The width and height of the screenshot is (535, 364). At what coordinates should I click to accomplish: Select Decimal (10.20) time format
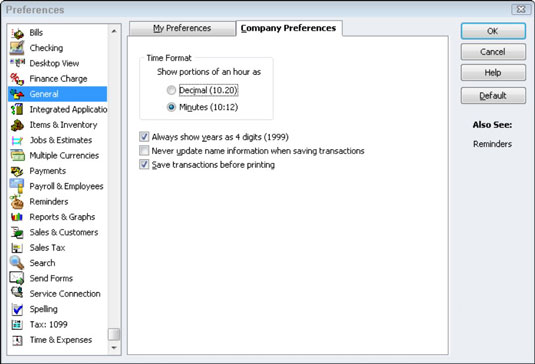171,90
